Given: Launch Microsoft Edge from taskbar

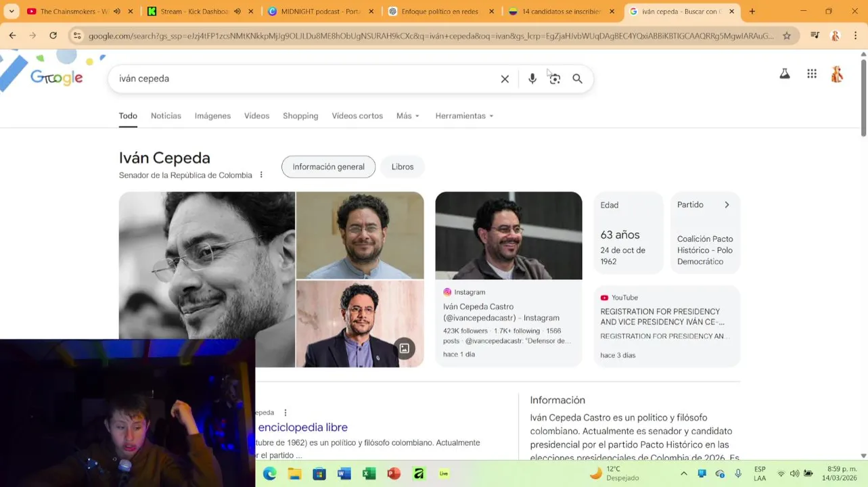Looking at the screenshot, I should click(269, 473).
